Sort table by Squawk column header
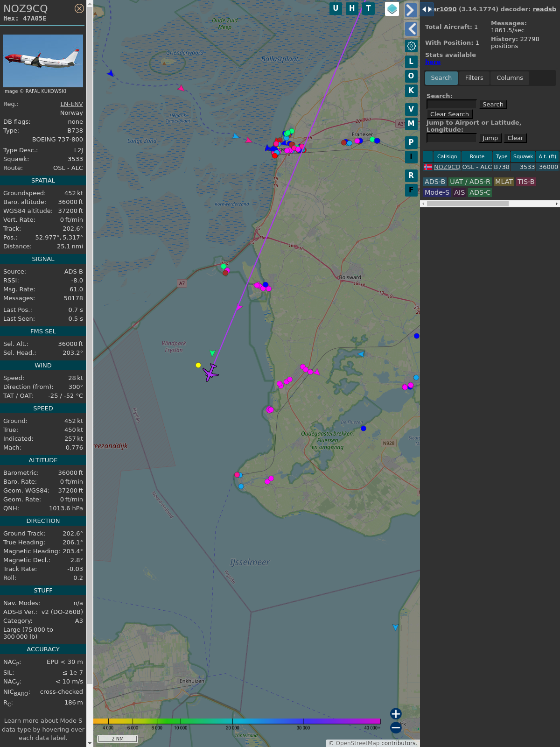This screenshot has height=747, width=560. 523,156
